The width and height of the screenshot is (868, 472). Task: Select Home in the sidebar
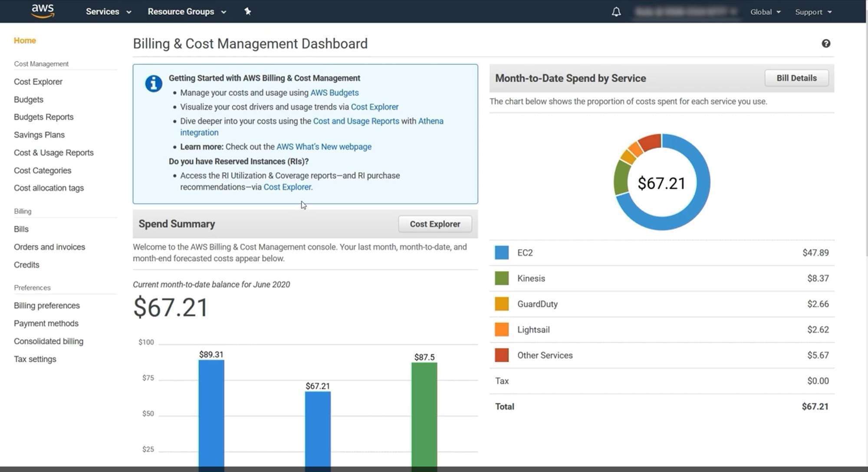click(25, 40)
